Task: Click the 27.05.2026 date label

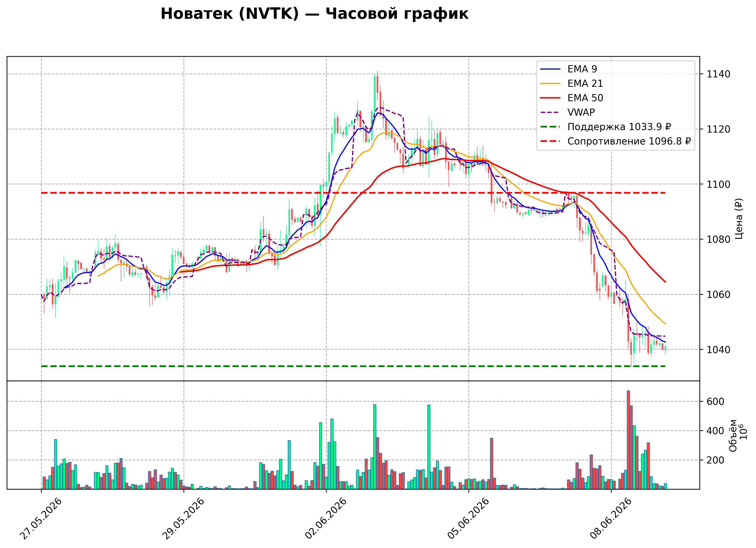Action: click(41, 519)
